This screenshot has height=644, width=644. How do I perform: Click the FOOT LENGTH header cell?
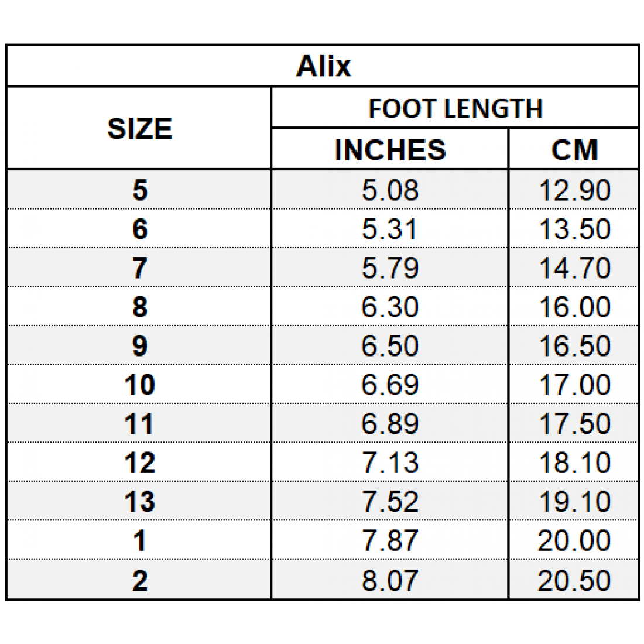(x=455, y=109)
